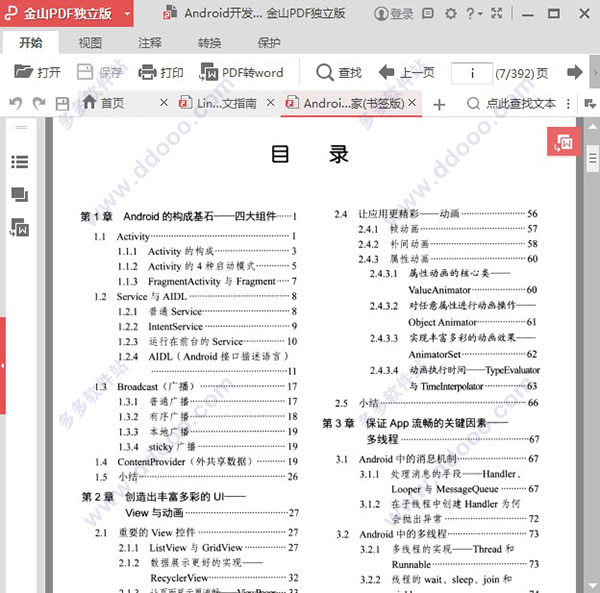This screenshot has height=593, width=600.
Task: Expand the left panel via red edge handle
Action: pyautogui.click(x=3, y=365)
